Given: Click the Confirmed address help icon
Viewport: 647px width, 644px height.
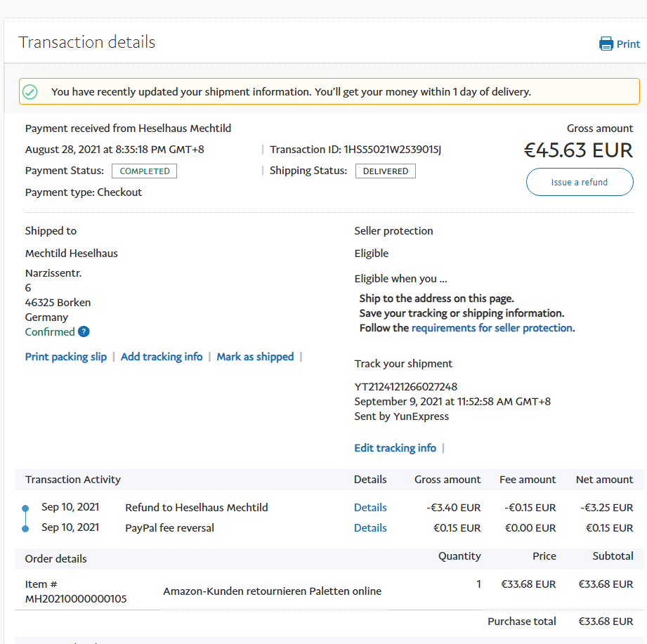Looking at the screenshot, I should tap(84, 331).
